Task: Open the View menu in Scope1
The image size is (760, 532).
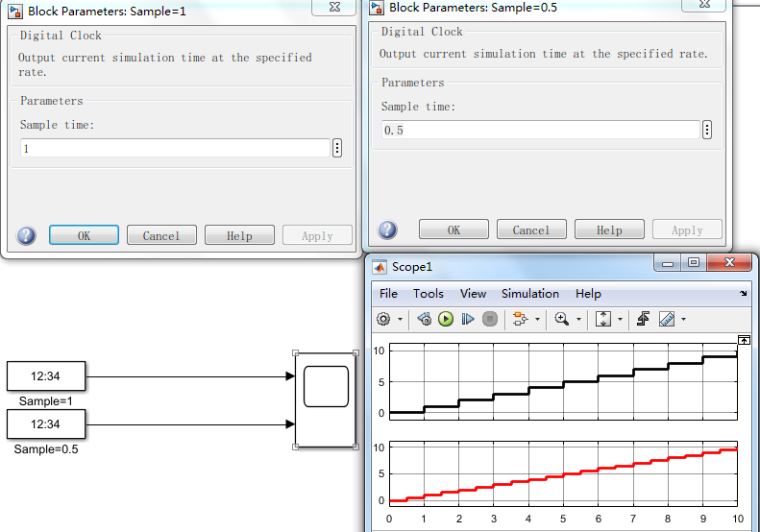Action: click(473, 294)
